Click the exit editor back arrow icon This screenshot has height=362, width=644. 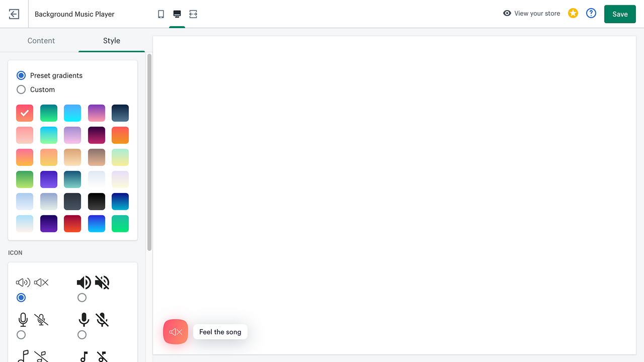14,14
